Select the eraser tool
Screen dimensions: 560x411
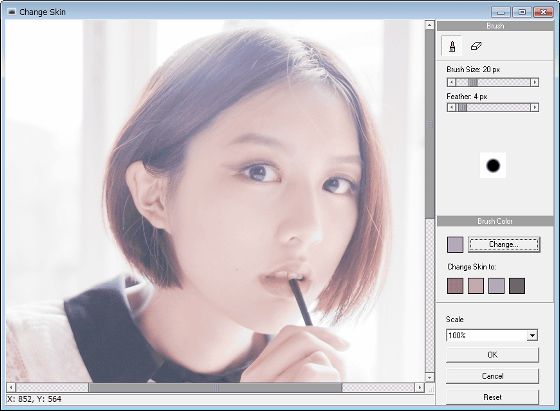coord(476,46)
